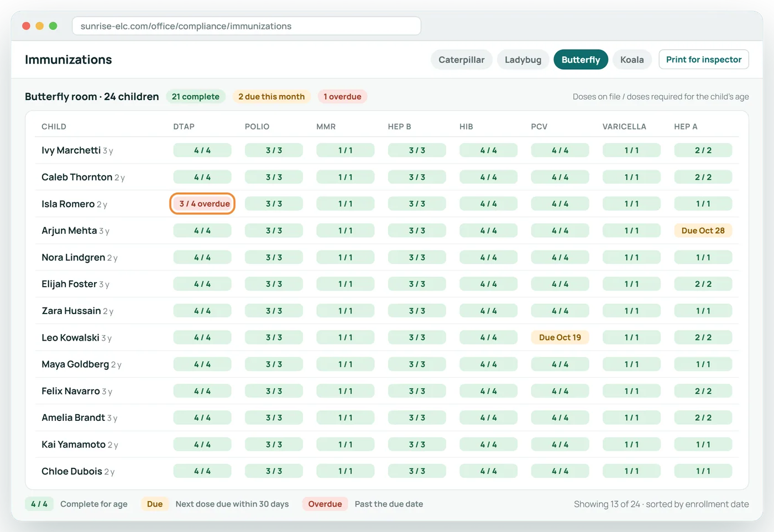Click the Butterfly room · 24 children heading
This screenshot has width=774, height=532.
point(92,97)
